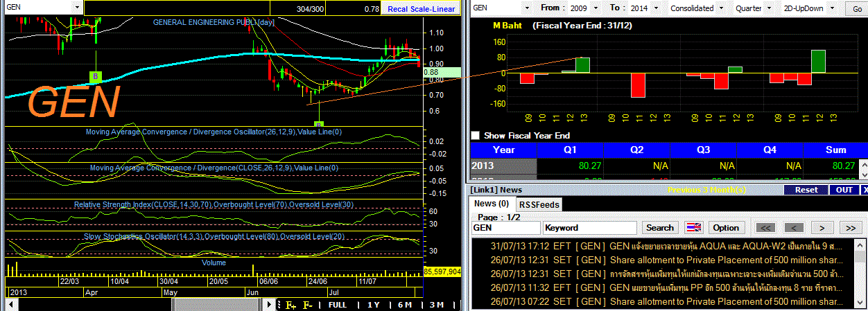Click up arrow of quarterly table scrollbar
The width and height of the screenshot is (868, 311).
click(x=863, y=163)
